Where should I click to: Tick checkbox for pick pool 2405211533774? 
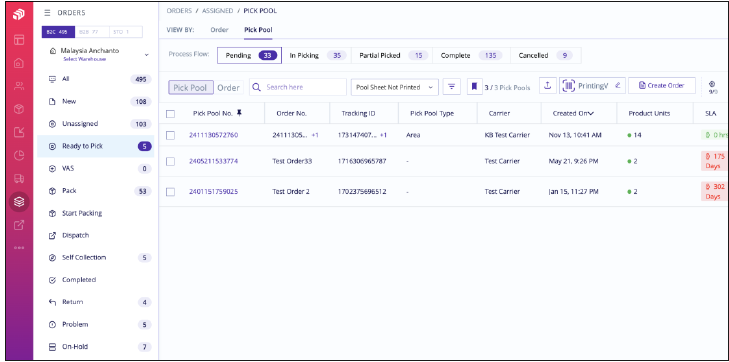(x=171, y=161)
